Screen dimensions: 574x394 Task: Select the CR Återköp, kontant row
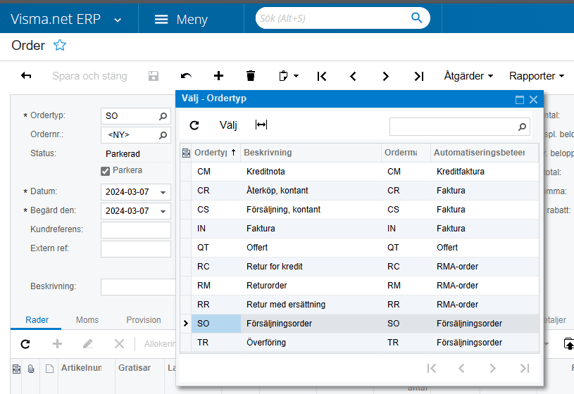359,191
